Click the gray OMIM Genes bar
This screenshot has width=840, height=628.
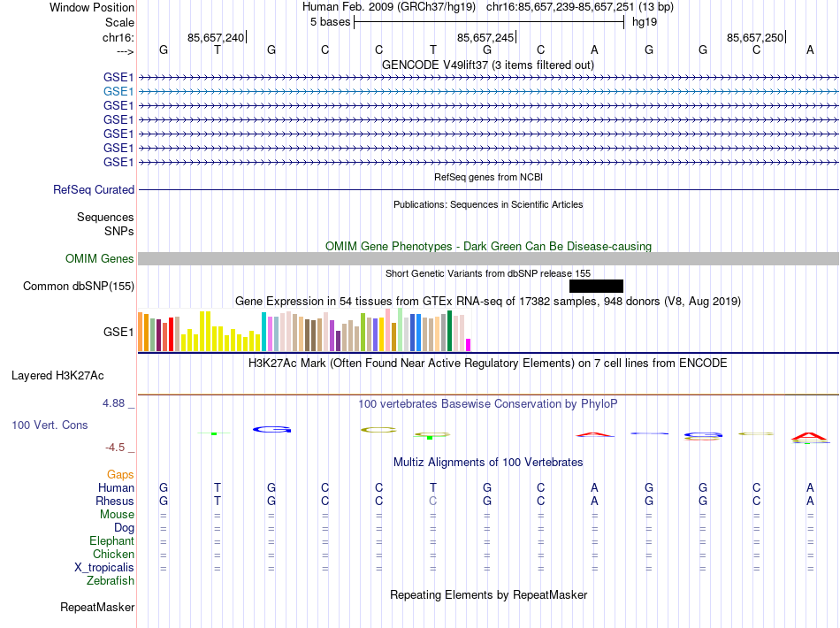tap(488, 259)
